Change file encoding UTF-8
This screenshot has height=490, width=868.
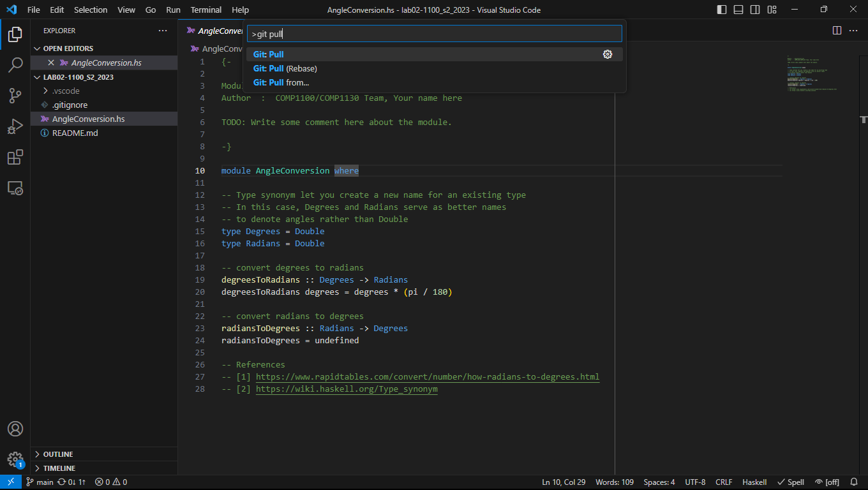(x=695, y=482)
